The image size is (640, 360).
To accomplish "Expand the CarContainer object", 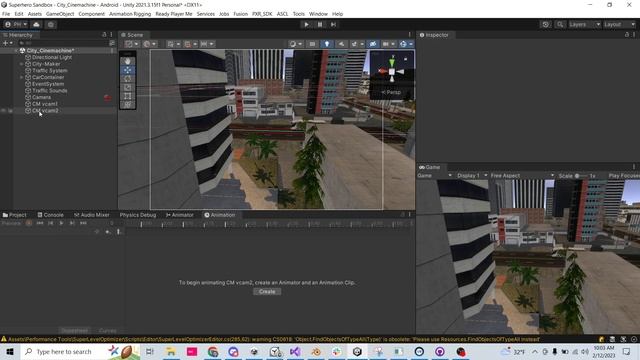I will pyautogui.click(x=22, y=77).
